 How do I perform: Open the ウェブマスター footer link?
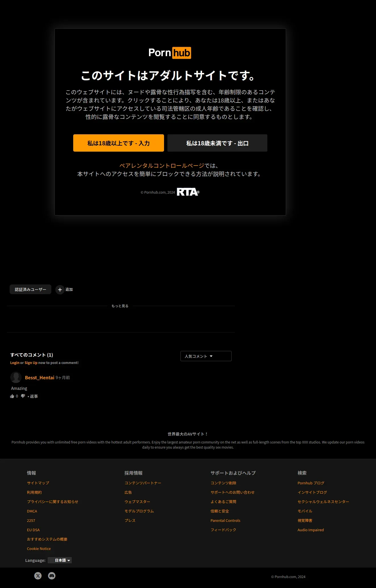[x=137, y=502]
